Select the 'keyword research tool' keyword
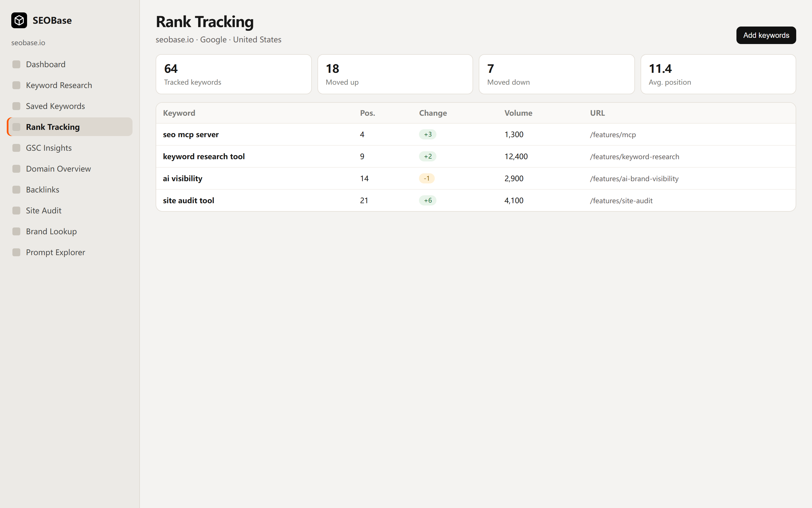 pos(204,157)
